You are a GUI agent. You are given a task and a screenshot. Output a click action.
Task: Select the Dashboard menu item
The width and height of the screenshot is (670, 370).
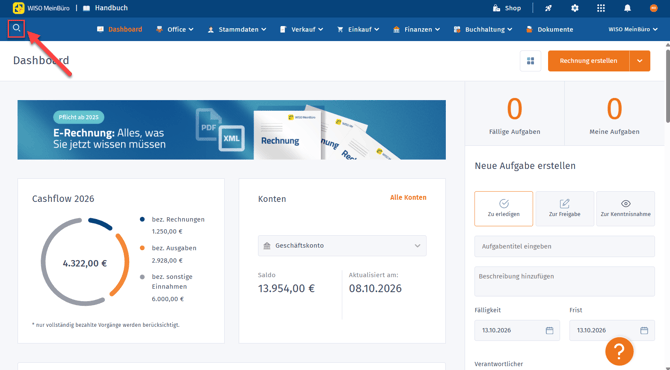pyautogui.click(x=120, y=29)
